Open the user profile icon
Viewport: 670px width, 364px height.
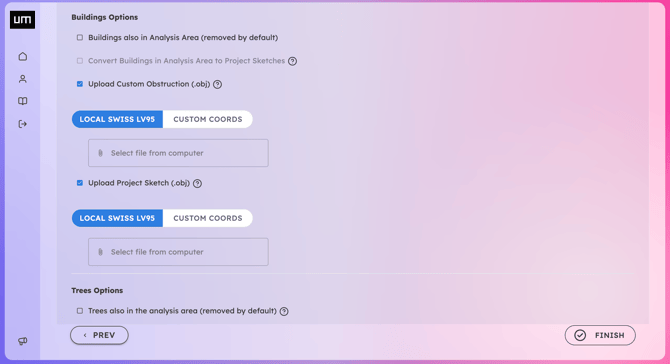pyautogui.click(x=23, y=79)
